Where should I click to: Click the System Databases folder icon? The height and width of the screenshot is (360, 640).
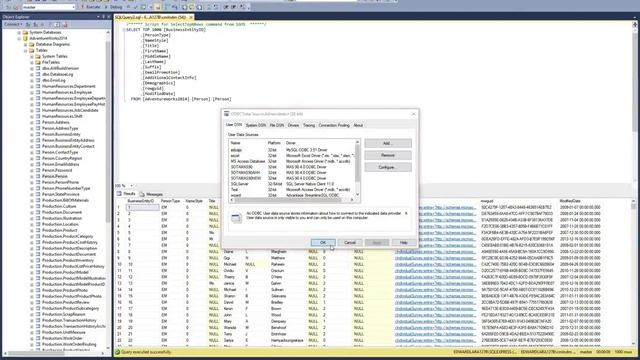[25, 32]
